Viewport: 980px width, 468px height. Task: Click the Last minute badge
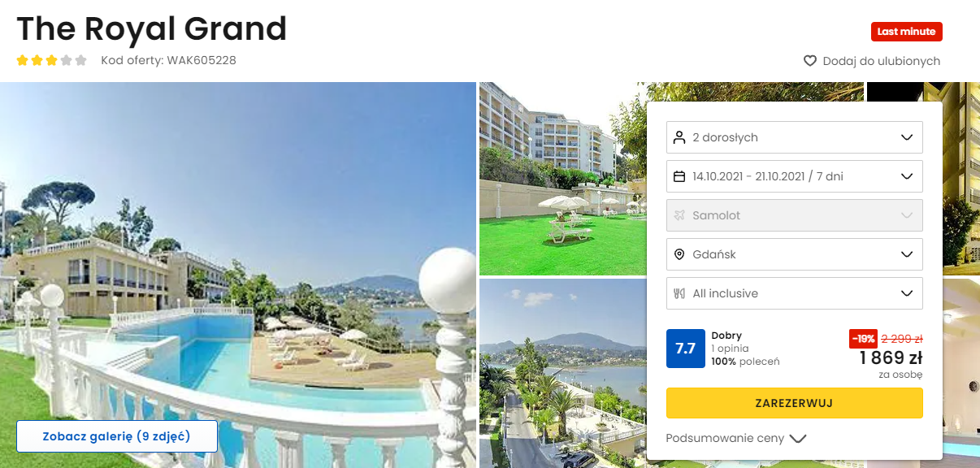tap(907, 32)
